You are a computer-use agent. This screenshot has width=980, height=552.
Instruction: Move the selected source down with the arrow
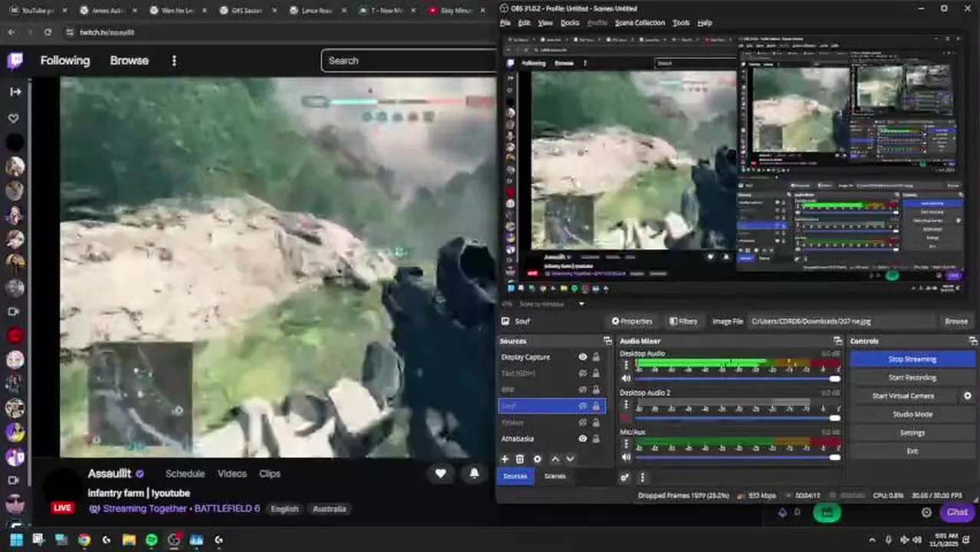(570, 459)
